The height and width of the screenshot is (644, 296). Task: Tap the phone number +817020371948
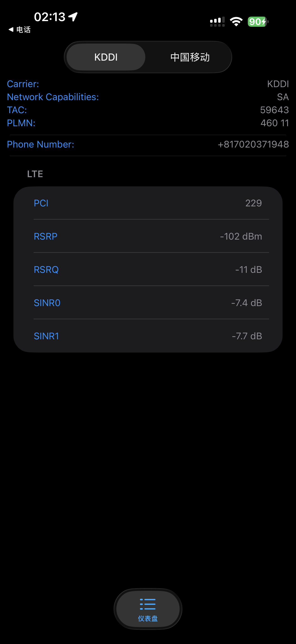coord(253,144)
